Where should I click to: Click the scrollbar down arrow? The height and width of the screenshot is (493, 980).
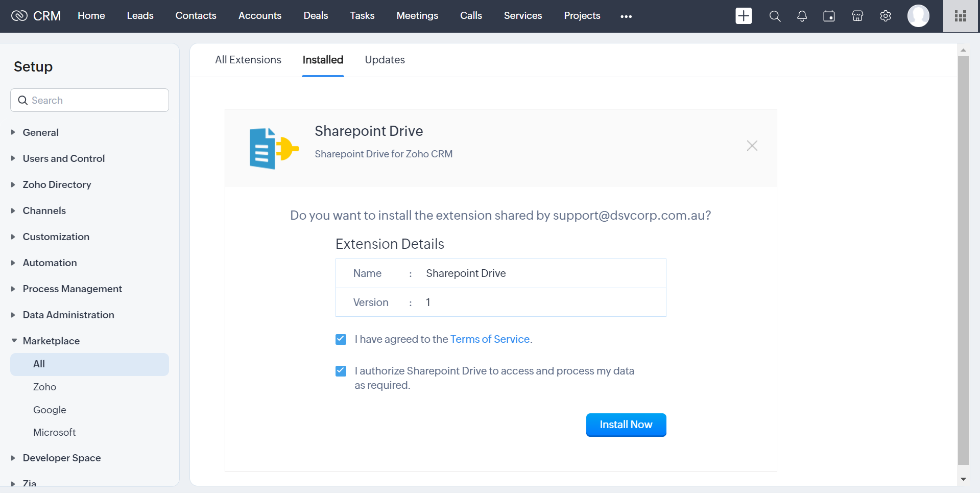point(963,479)
